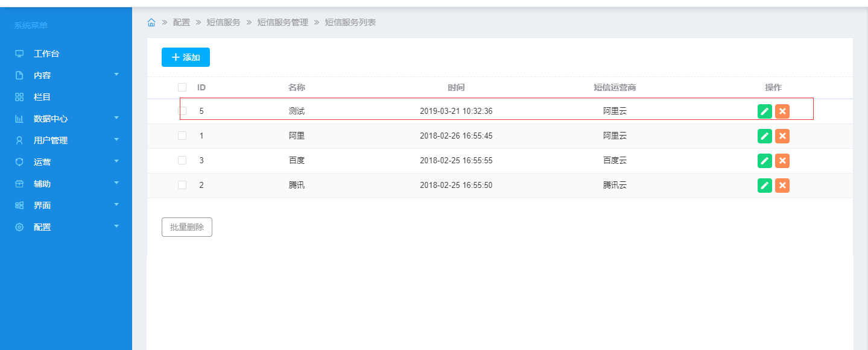
Task: Toggle the select-all checkbox in table header
Action: tap(182, 87)
